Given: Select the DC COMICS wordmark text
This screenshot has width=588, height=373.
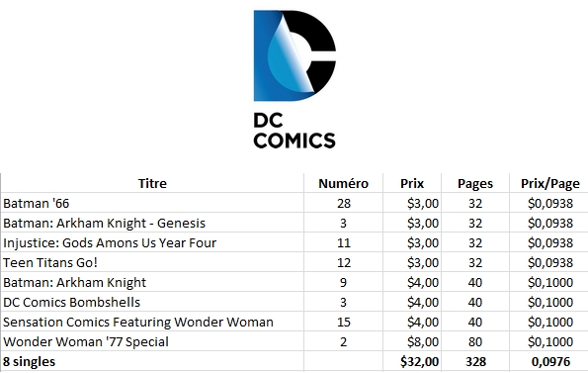Looking at the screenshot, I should (x=294, y=131).
